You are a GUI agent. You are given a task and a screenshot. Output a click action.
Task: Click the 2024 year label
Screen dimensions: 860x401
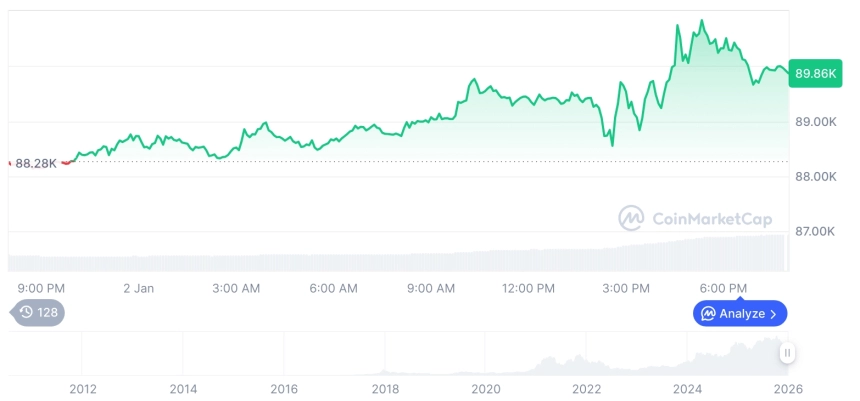pyautogui.click(x=687, y=388)
